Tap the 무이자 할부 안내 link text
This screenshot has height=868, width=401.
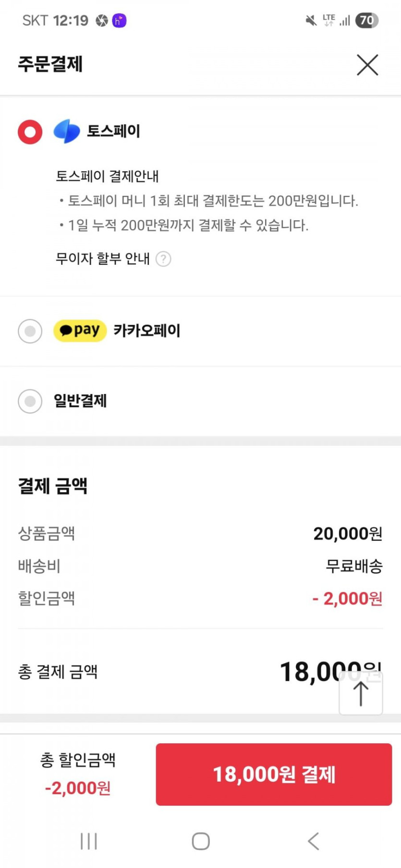103,259
